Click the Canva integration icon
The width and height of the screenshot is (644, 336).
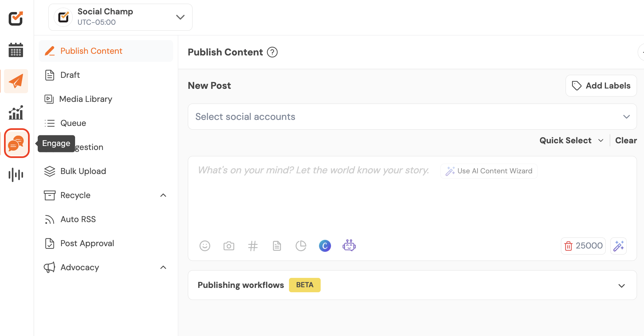325,246
